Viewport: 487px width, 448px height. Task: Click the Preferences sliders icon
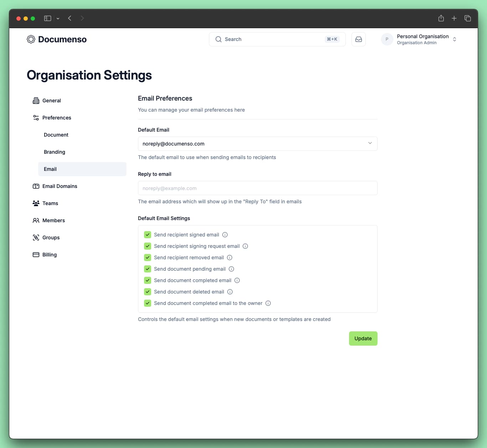pos(36,117)
